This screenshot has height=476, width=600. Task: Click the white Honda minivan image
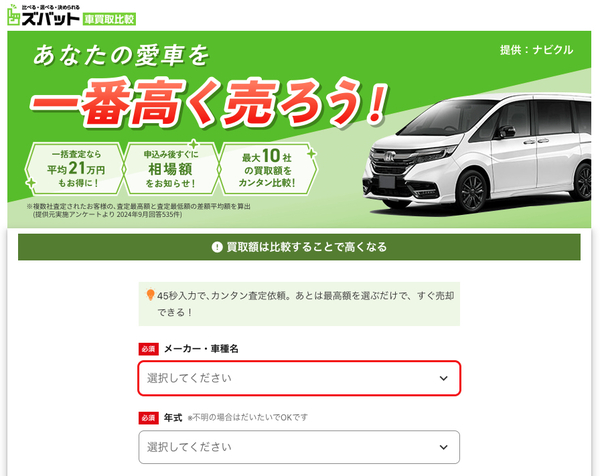tap(476, 153)
